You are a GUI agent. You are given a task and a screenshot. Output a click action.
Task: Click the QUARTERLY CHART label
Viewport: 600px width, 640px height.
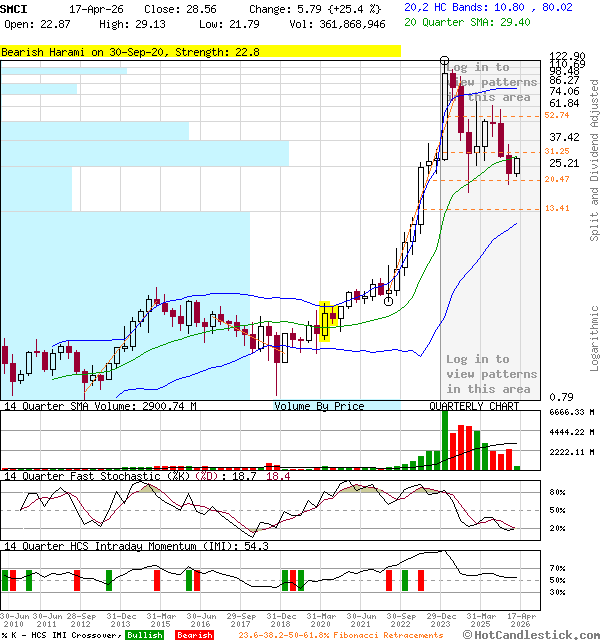tap(474, 406)
